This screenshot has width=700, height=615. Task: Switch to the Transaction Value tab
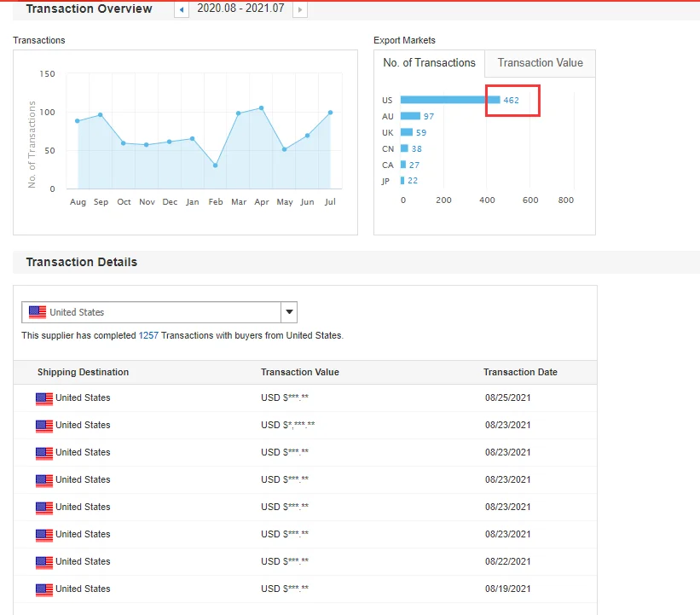(540, 63)
